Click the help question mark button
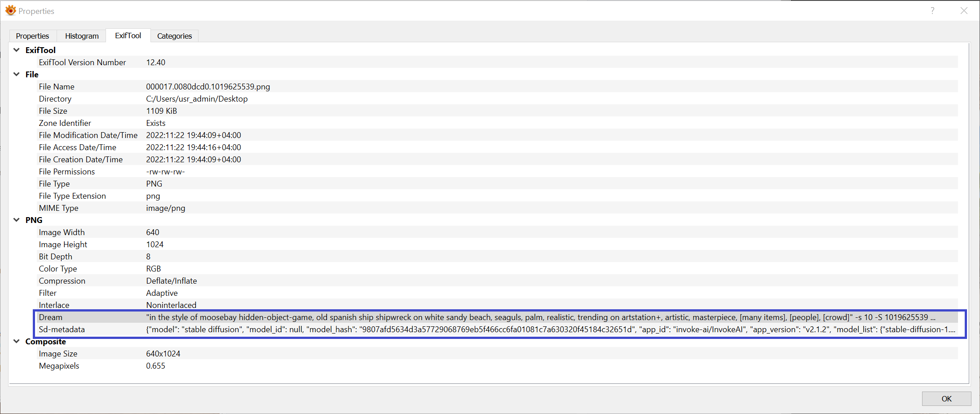The image size is (980, 414). point(932,11)
